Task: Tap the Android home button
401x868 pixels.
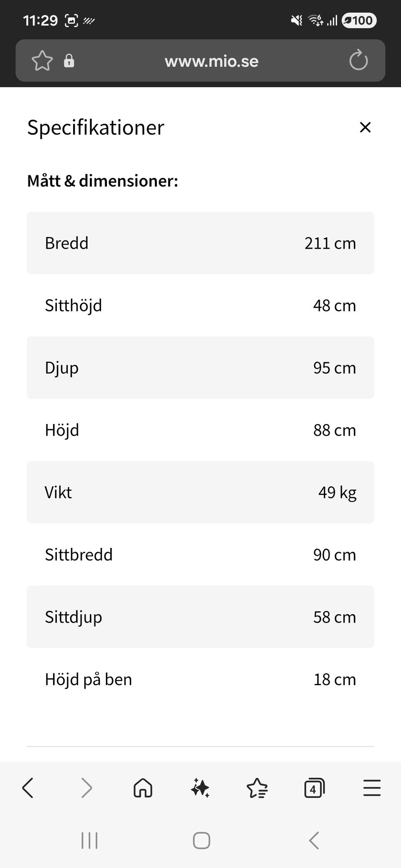Action: pyautogui.click(x=201, y=840)
